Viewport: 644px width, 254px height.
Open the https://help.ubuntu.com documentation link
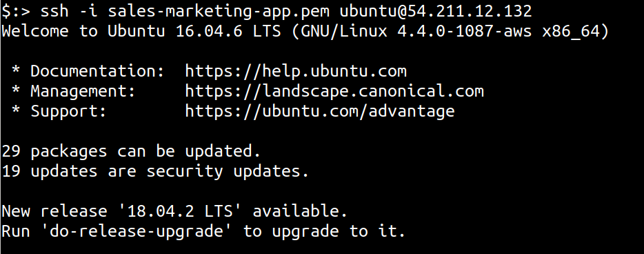pos(296,71)
